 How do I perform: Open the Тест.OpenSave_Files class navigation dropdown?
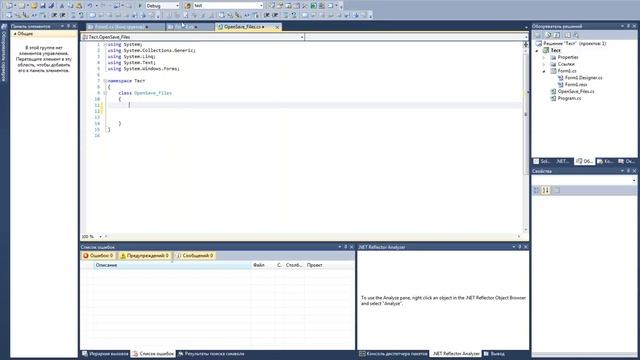pyautogui.click(x=302, y=37)
